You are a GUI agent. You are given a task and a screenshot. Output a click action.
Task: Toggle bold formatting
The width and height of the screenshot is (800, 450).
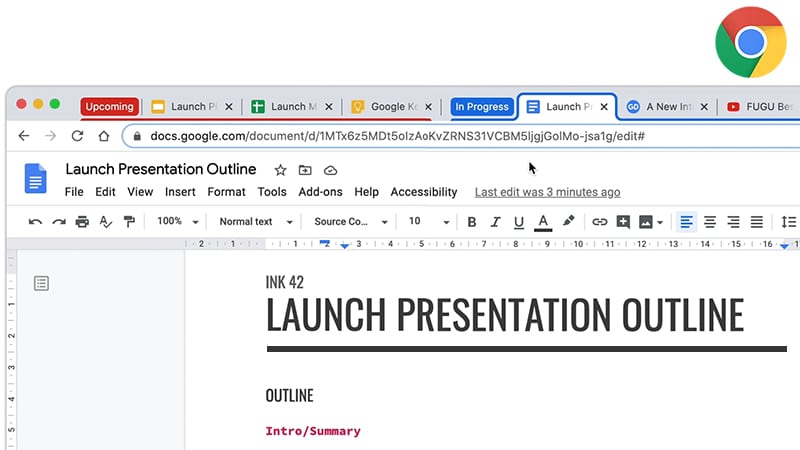[x=472, y=222]
